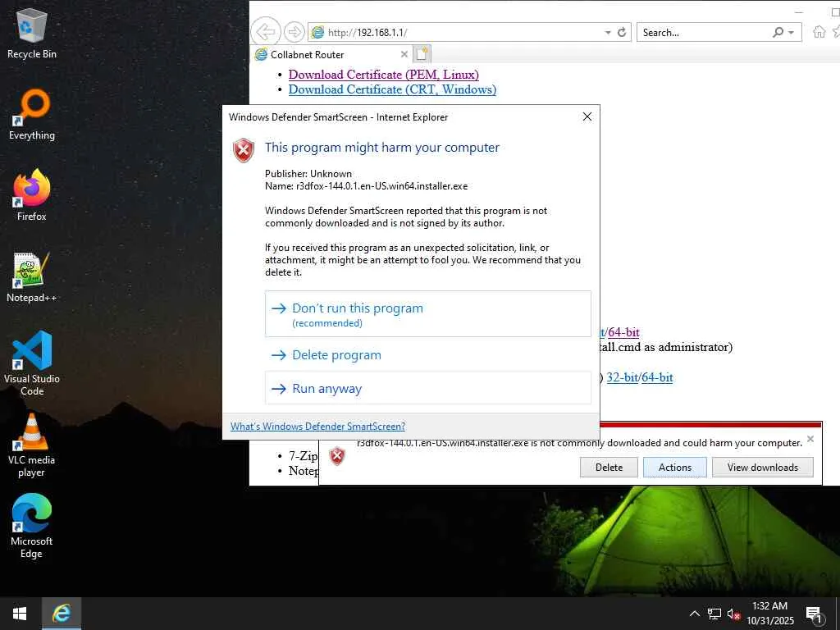840x630 pixels.
Task: Open Windows Start menu
Action: (x=20, y=614)
